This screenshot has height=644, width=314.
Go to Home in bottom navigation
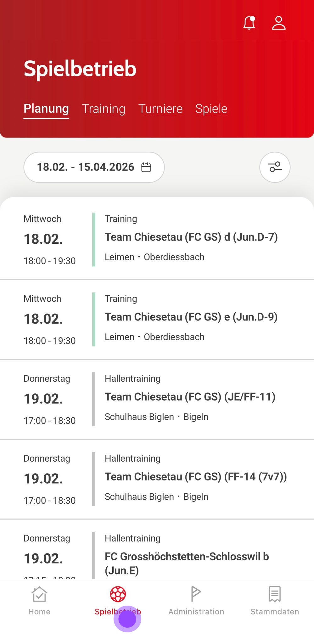39,601
